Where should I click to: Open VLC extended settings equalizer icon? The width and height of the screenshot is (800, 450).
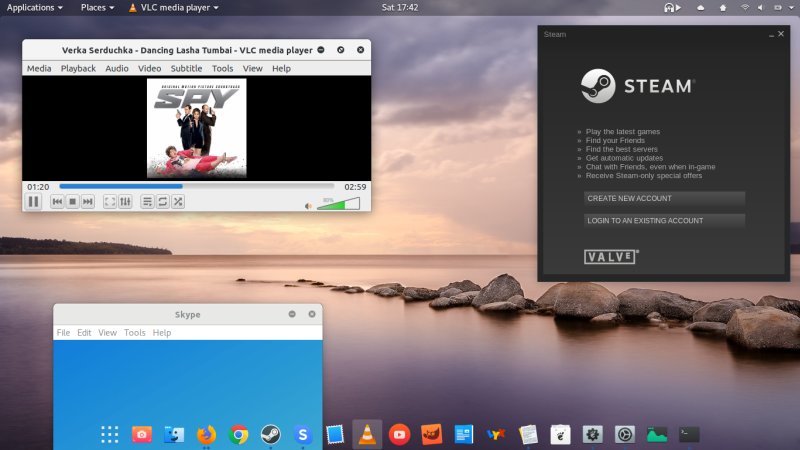125,202
